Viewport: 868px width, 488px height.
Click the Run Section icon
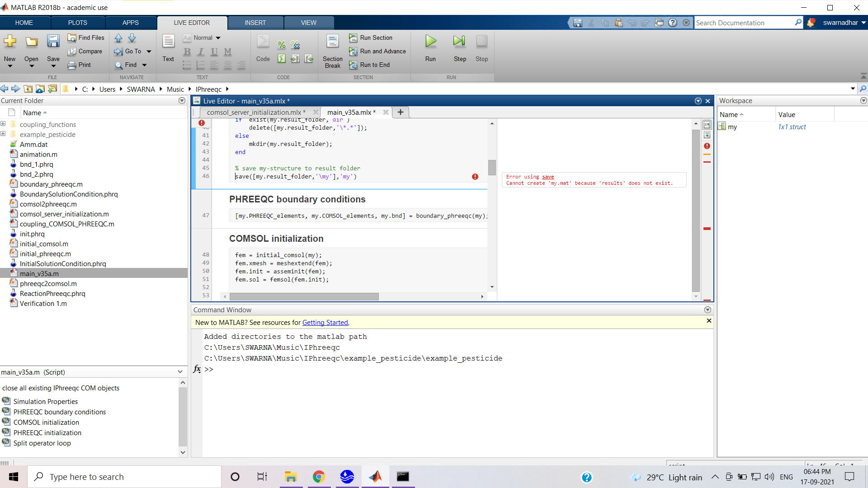(x=353, y=38)
